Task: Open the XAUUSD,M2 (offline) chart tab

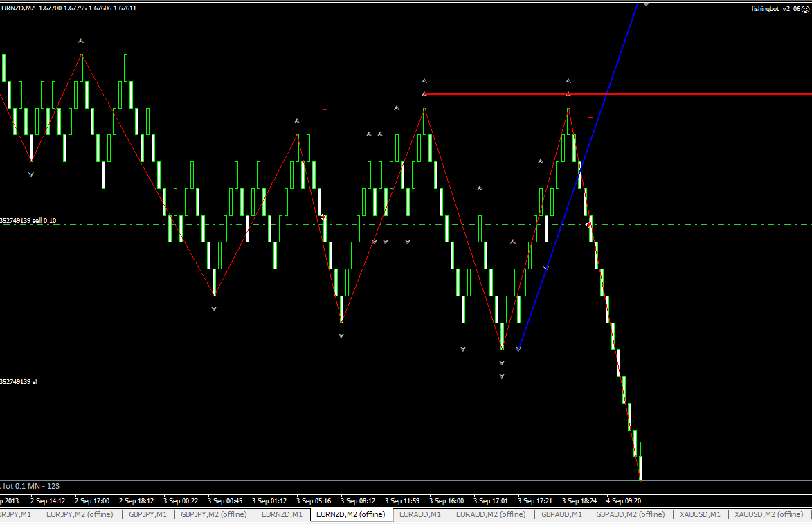Action: pos(768,514)
